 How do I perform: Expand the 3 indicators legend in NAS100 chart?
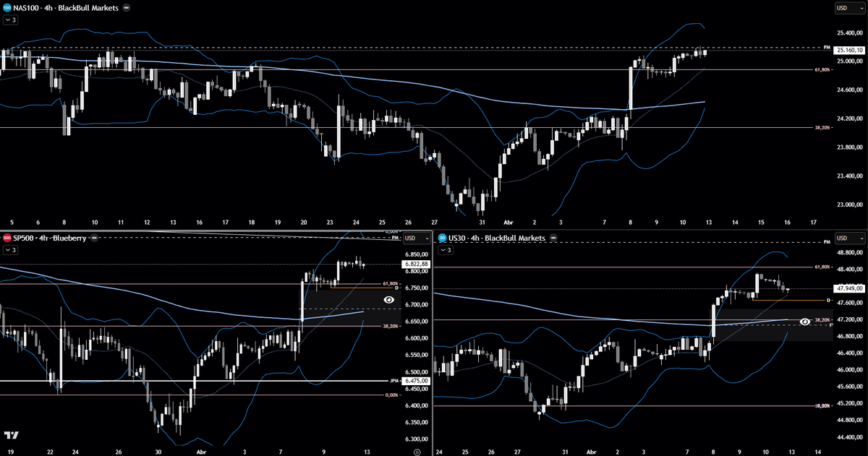[11, 20]
